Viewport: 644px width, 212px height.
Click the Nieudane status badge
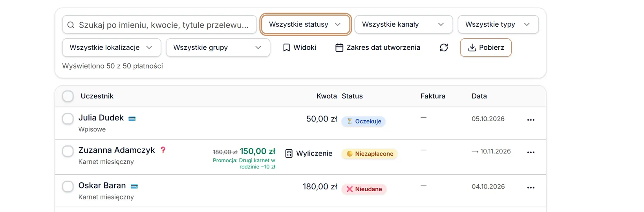point(364,189)
